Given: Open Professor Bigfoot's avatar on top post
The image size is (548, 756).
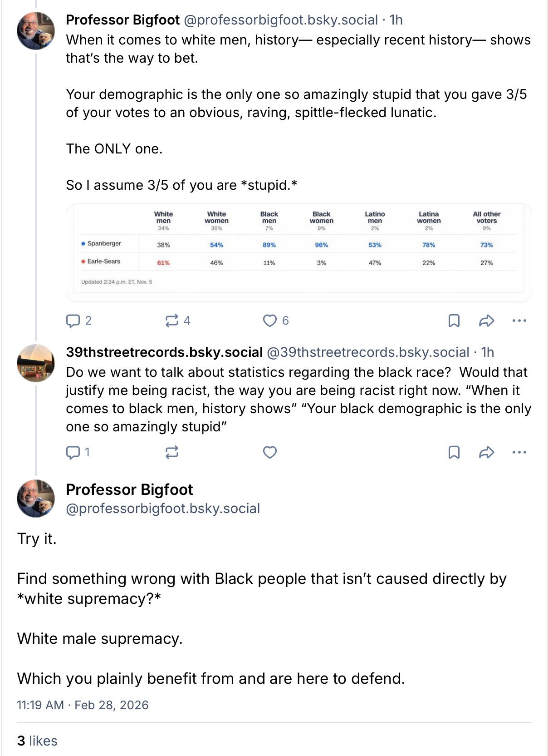Looking at the screenshot, I should pos(36,31).
